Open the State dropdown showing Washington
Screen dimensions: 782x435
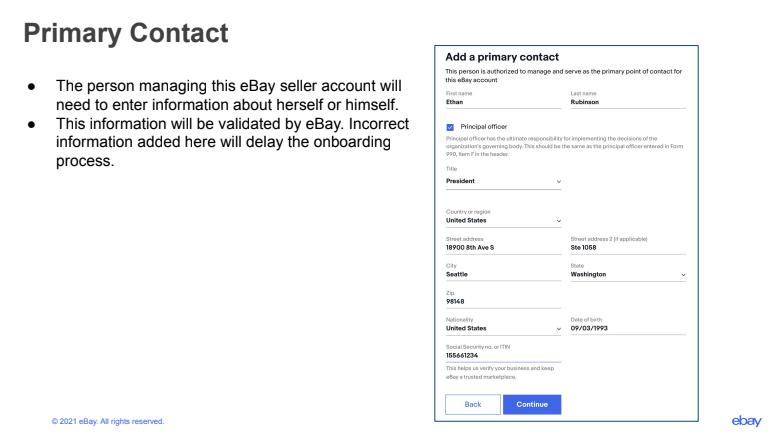click(628, 274)
